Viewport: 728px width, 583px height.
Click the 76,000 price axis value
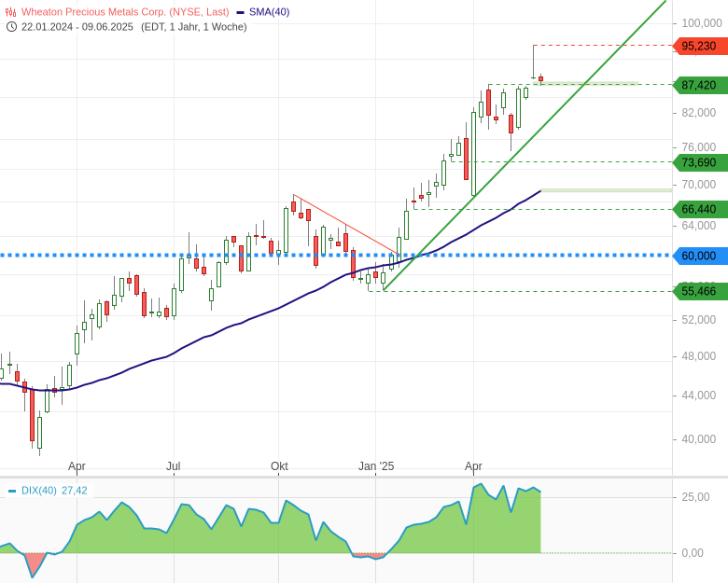(x=699, y=147)
